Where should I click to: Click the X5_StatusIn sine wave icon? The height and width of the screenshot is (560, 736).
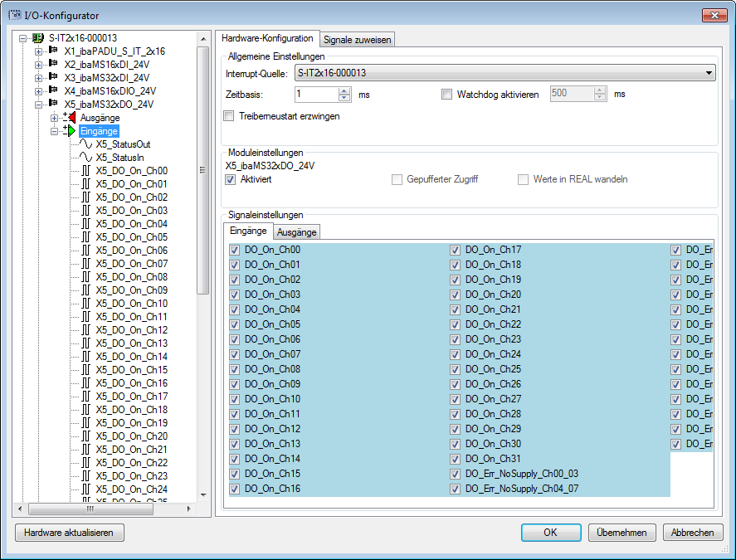(85, 158)
